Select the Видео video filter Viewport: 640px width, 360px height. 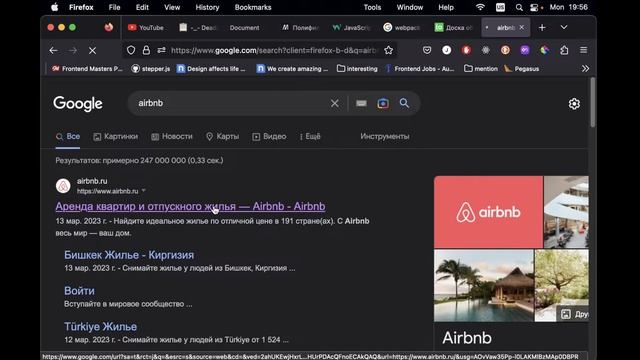tap(269, 136)
